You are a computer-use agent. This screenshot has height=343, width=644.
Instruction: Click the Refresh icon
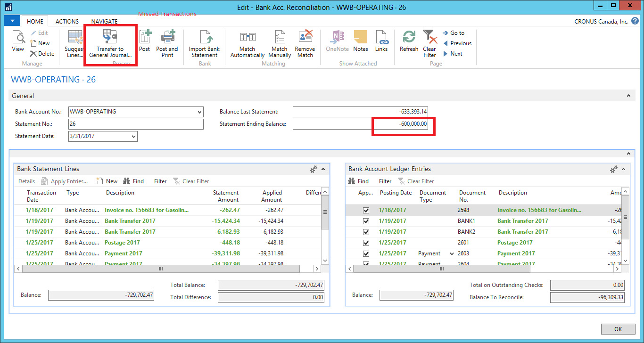click(x=409, y=37)
